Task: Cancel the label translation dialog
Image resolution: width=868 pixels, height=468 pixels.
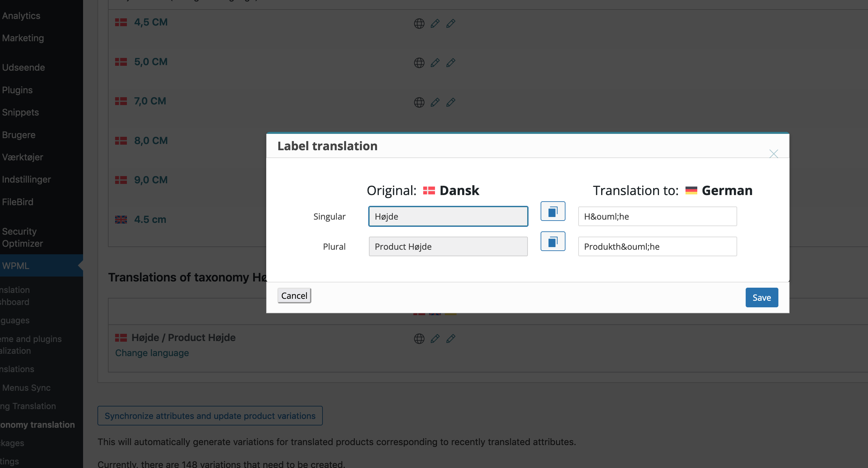Action: tap(294, 296)
